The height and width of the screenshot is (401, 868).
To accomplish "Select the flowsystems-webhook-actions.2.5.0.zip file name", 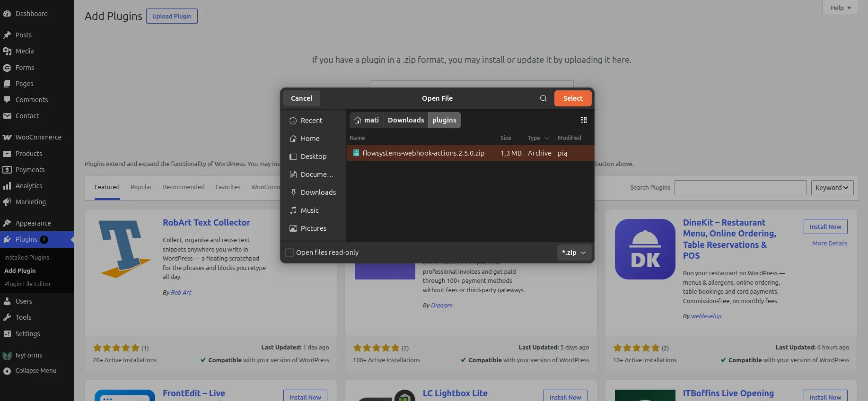I will [423, 153].
